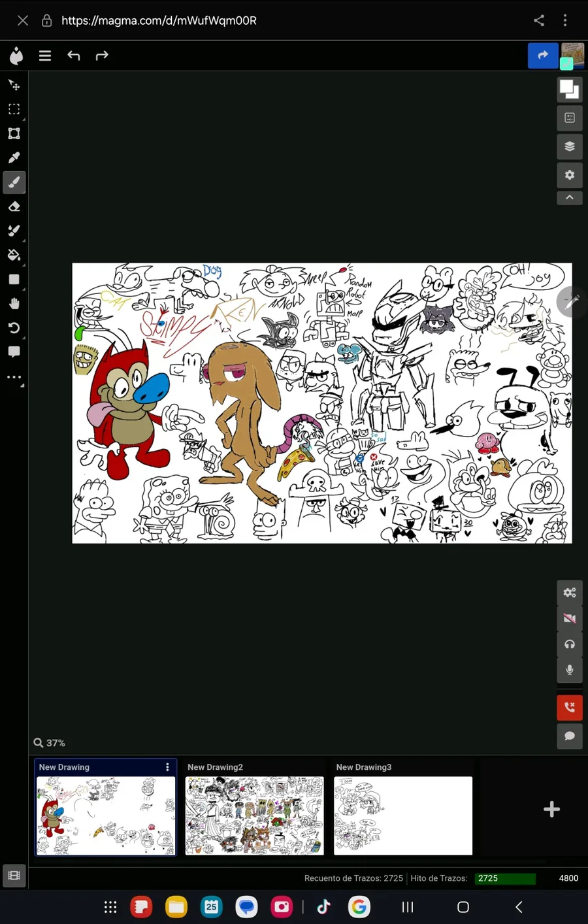Select the Brush tool

[14, 182]
